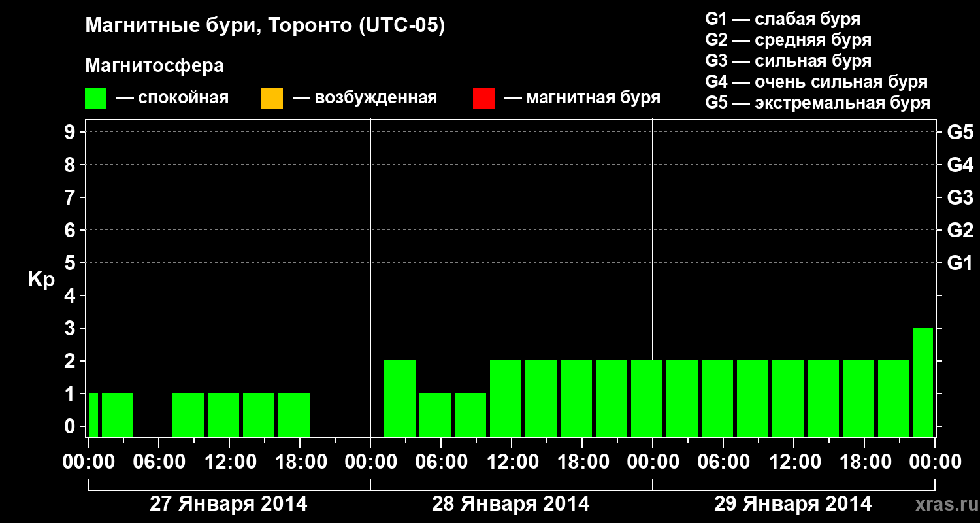Click the Kp axis title
The image size is (980, 523).
(41, 280)
